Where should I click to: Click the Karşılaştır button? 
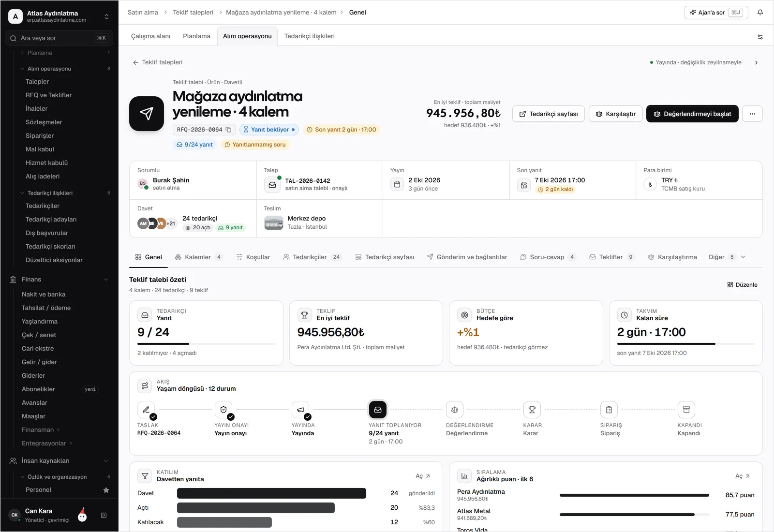[x=616, y=114]
